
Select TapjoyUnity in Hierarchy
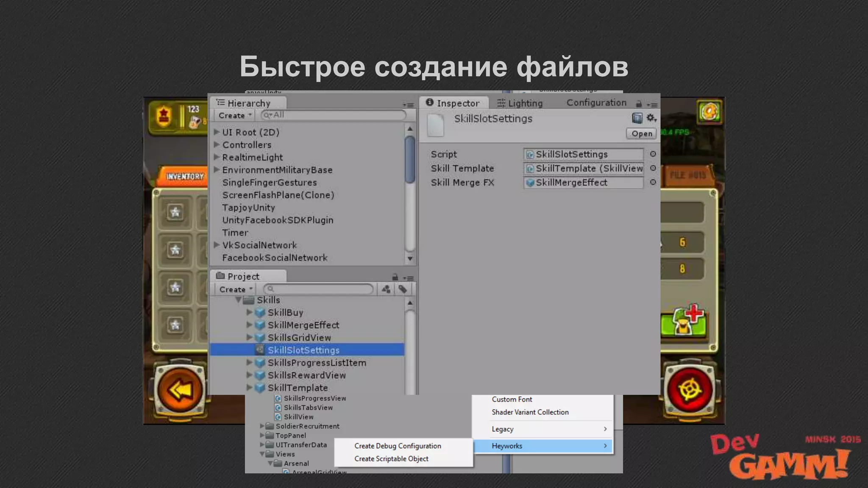click(x=249, y=208)
